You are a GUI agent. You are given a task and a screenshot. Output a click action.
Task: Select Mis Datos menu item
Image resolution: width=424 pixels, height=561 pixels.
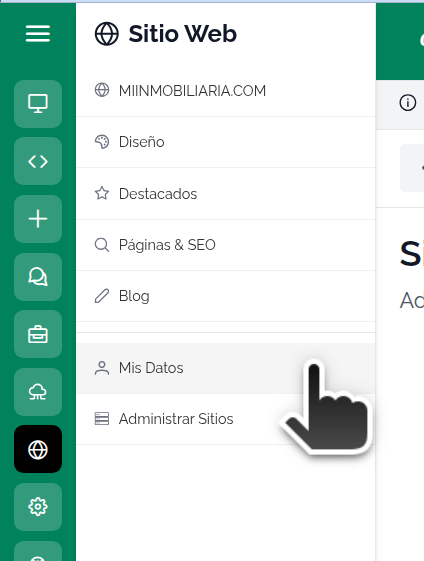click(226, 368)
